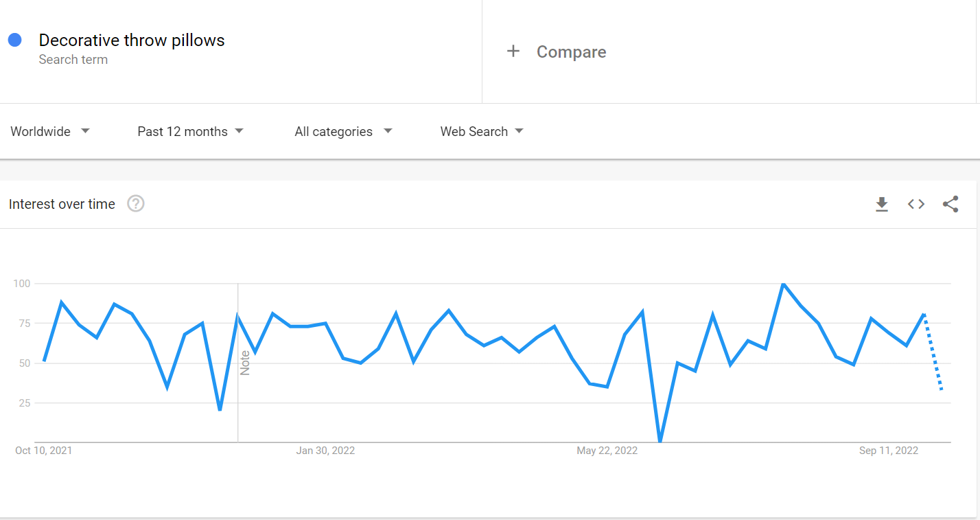Image resolution: width=980 pixels, height=520 pixels.
Task: Click the blue dot for search term
Action: 15,40
